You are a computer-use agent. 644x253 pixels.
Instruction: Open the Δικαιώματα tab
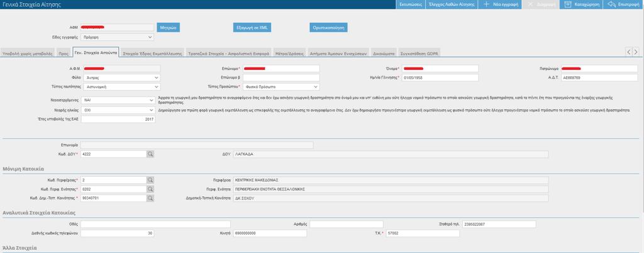(384, 53)
